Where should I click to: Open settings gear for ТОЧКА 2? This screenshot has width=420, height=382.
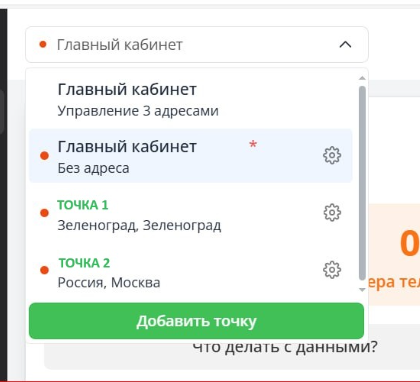[x=332, y=270]
